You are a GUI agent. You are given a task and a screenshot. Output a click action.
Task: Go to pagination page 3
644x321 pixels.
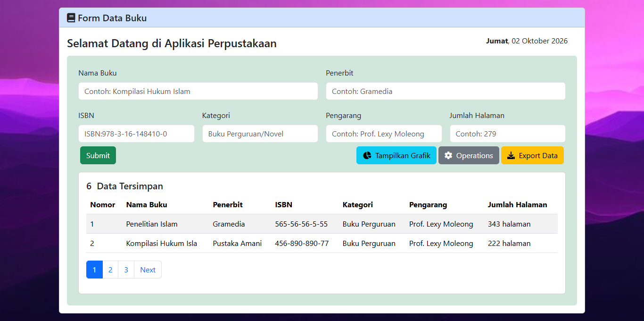click(126, 270)
